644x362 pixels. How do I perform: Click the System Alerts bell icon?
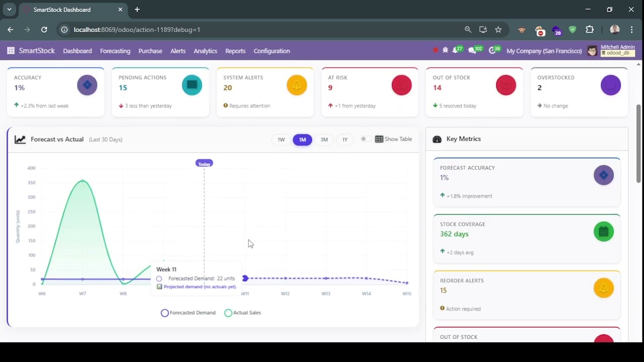[x=297, y=85]
